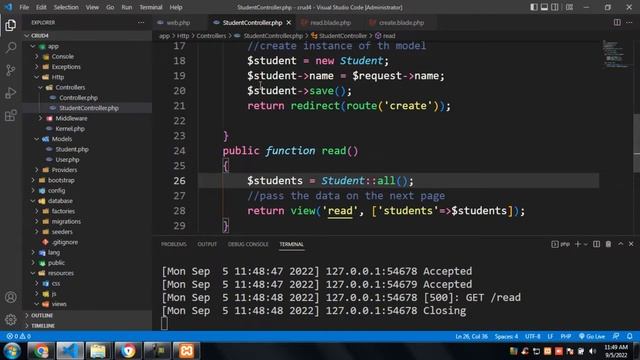The width and height of the screenshot is (640, 360).
Task: Open the Terminal menu
Action: click(x=151, y=7)
